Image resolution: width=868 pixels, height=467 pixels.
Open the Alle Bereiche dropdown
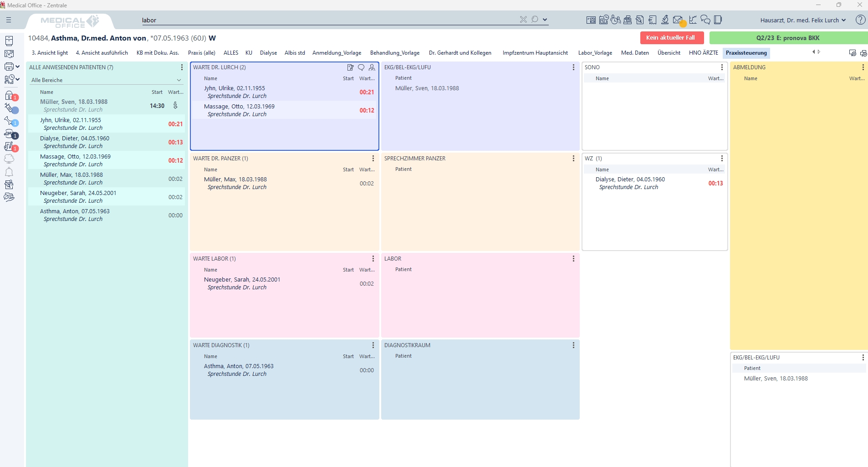pyautogui.click(x=106, y=80)
